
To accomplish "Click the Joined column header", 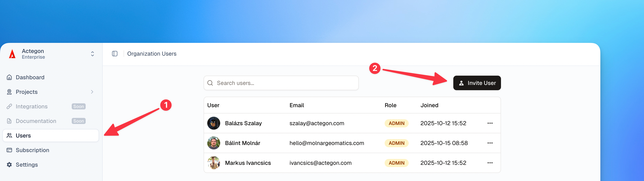I will pos(429,105).
